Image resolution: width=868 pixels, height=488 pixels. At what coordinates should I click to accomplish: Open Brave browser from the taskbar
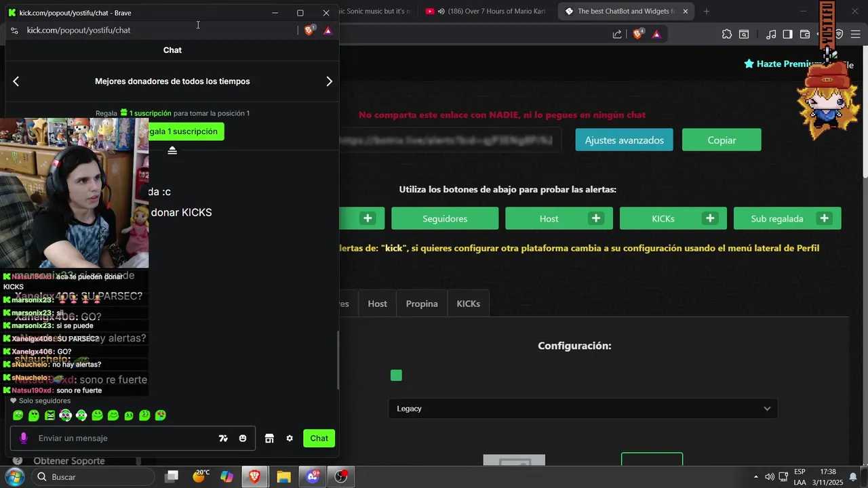[x=255, y=477]
